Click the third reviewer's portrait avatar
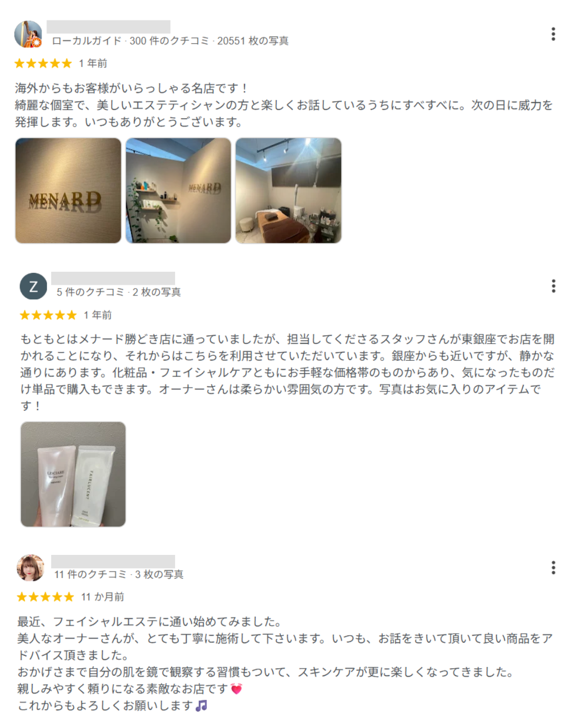The width and height of the screenshot is (582, 728). point(31,568)
